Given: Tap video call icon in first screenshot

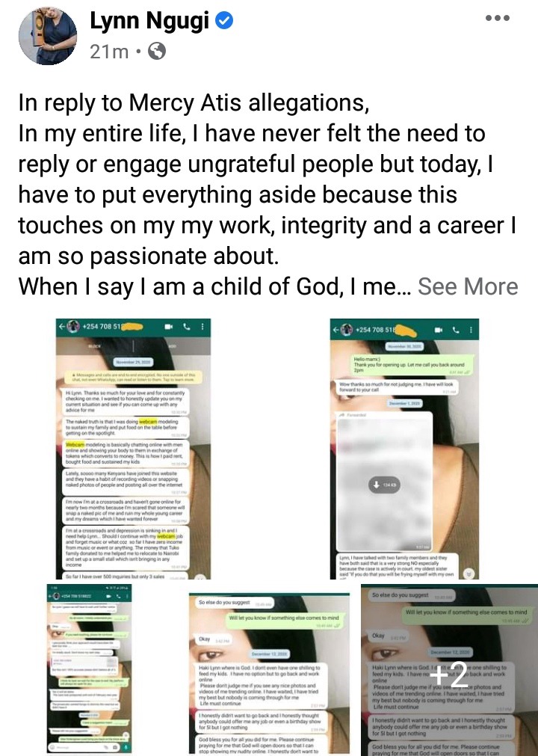Looking at the screenshot, I should pos(169,327).
